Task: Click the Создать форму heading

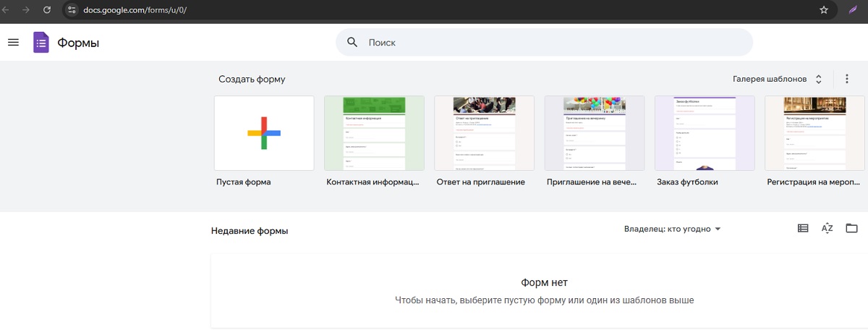Action: (252, 80)
